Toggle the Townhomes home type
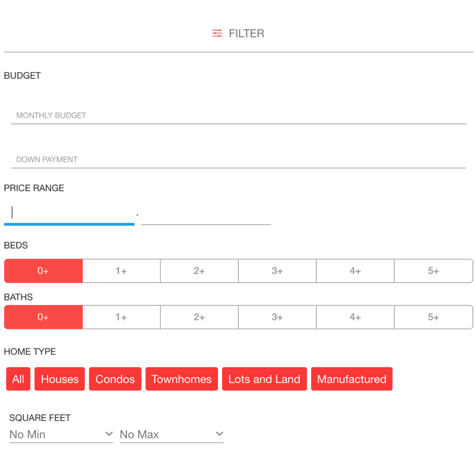 click(x=182, y=379)
